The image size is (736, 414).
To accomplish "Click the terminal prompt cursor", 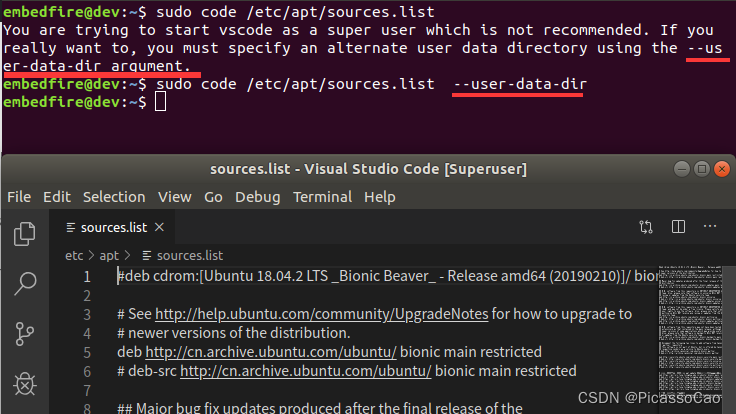I will 161,102.
